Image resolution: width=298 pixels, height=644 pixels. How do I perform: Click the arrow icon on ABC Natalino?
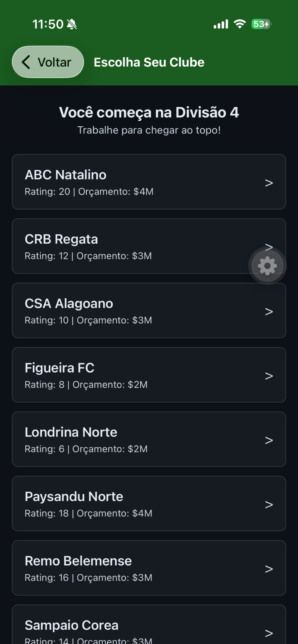coord(269,183)
